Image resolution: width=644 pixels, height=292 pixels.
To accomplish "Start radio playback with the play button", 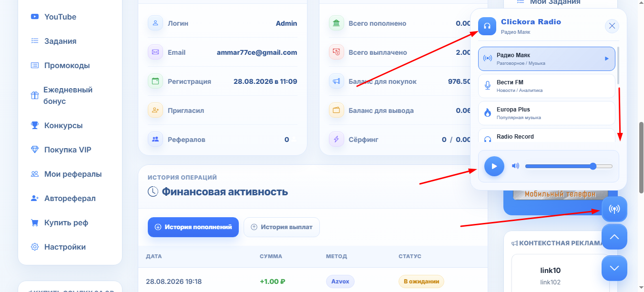I will (x=494, y=166).
